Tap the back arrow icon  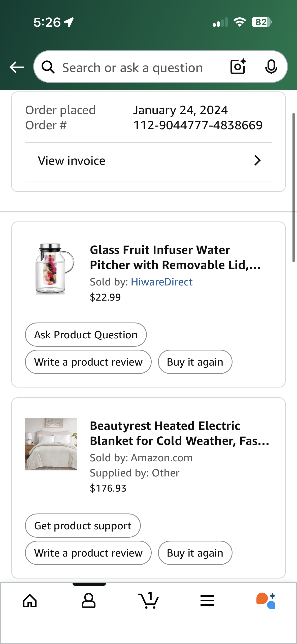tap(17, 67)
